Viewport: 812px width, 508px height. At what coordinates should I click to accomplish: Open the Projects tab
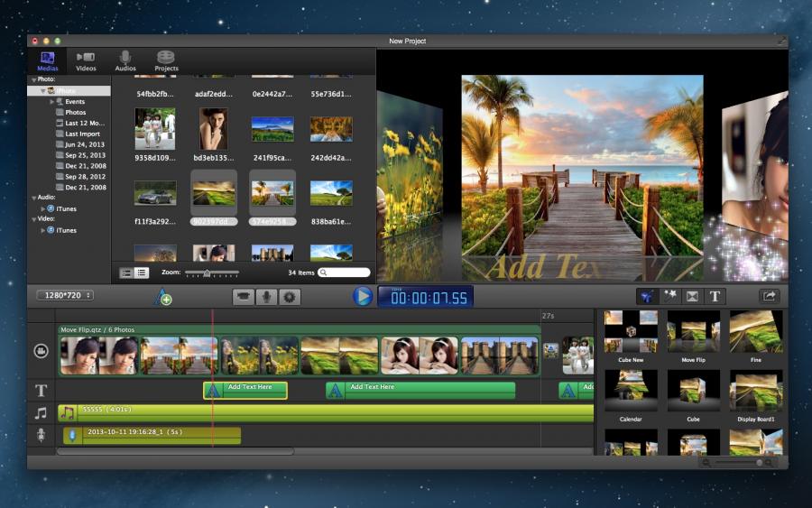(166, 61)
